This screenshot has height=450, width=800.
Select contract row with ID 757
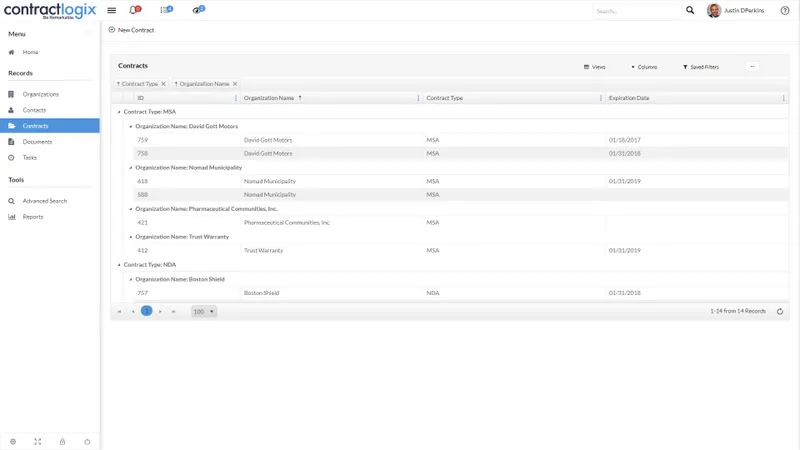461,293
